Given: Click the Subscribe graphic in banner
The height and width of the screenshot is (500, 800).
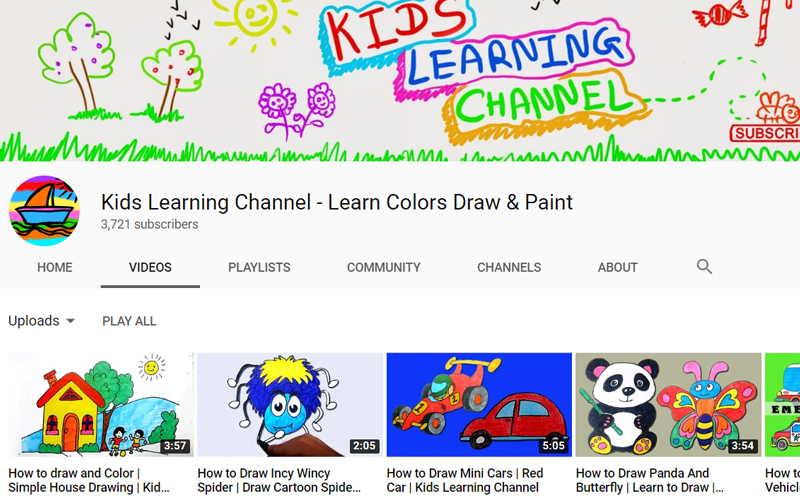Looking at the screenshot, I should (x=766, y=132).
